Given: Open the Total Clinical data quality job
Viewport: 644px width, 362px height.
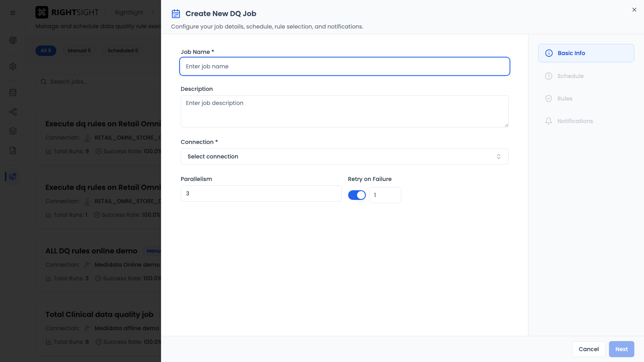Looking at the screenshot, I should pos(99,315).
